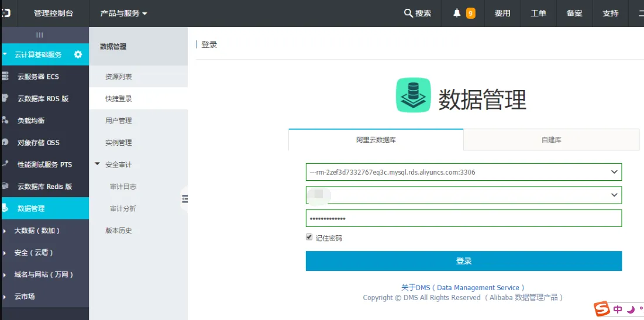Click the 数据管理 sidebar icon
This screenshot has height=320, width=644.
coord(5,208)
